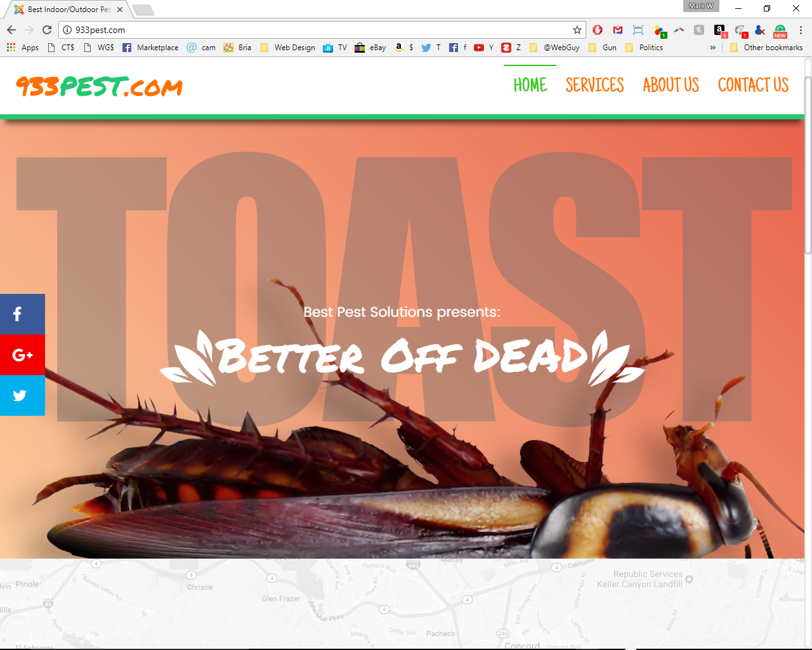The height and width of the screenshot is (650, 812).
Task: Expand the Gun bookmarks folder
Action: click(x=603, y=48)
